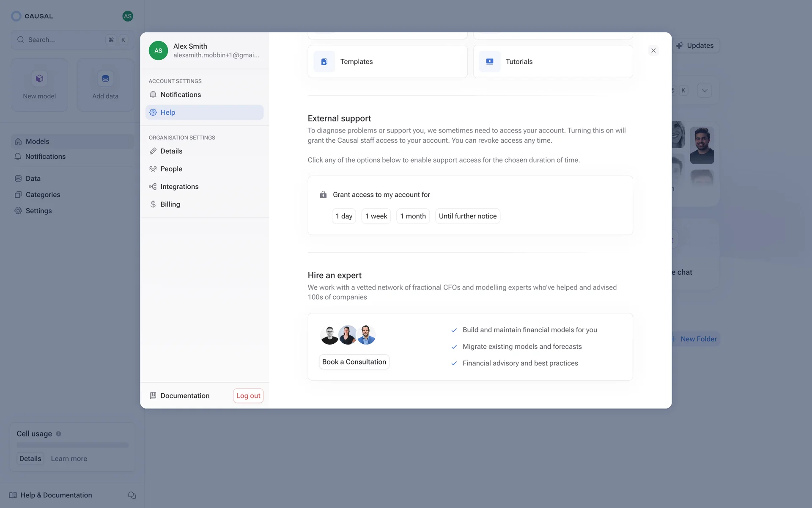Select 1 week access duration
The height and width of the screenshot is (508, 812).
tap(376, 216)
